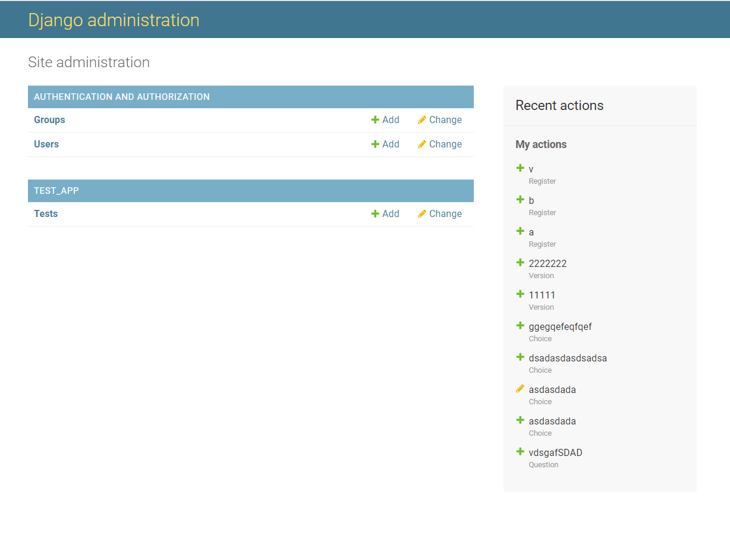Open recent action dsadasdasdsadsa
This screenshot has height=560, width=730.
[x=568, y=358]
